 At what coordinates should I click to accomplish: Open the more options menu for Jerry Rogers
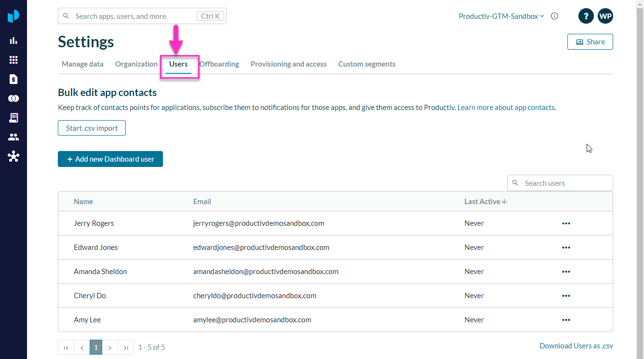click(x=566, y=223)
